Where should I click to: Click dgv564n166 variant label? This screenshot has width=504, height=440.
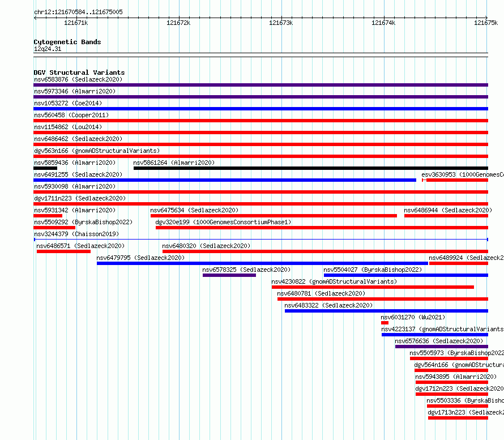tap(459, 365)
